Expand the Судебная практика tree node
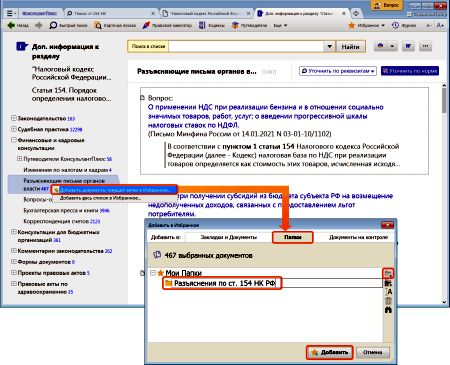The image size is (450, 365). tap(14, 129)
